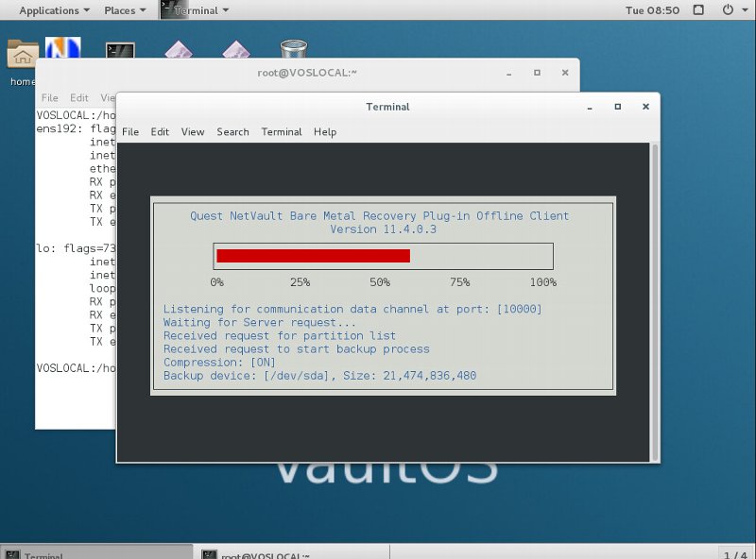Click 'Listening for communication data channel' line

(352, 309)
